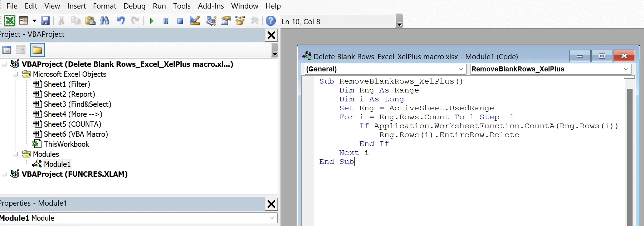Image resolution: width=644 pixels, height=226 pixels.
Task: Click the View Microsoft Excel icon
Action: [10, 21]
